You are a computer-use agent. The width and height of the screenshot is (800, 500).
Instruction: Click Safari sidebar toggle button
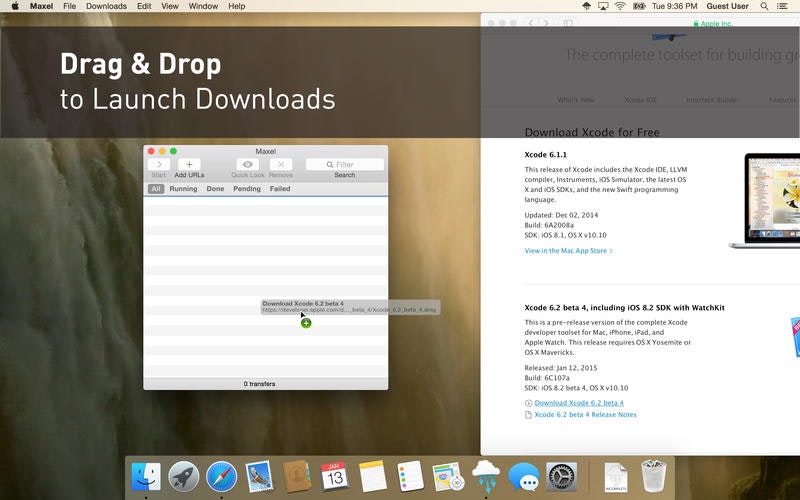coord(568,23)
